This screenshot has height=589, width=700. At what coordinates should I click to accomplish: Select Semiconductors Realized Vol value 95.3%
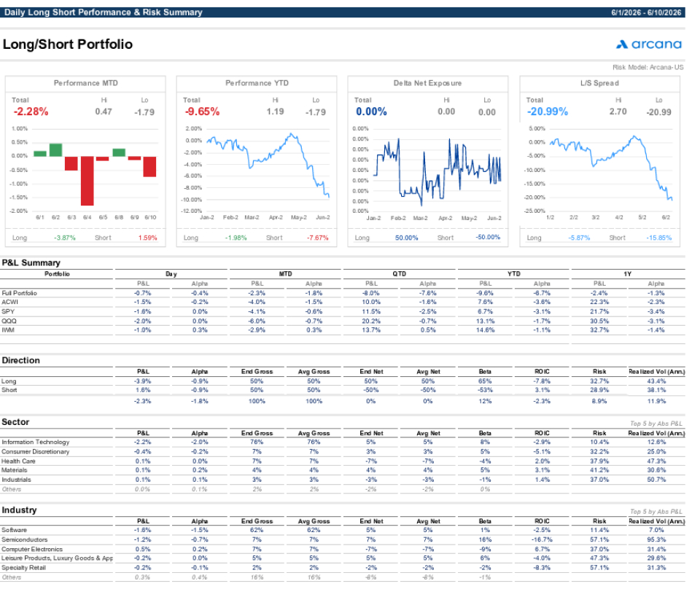coord(656,539)
